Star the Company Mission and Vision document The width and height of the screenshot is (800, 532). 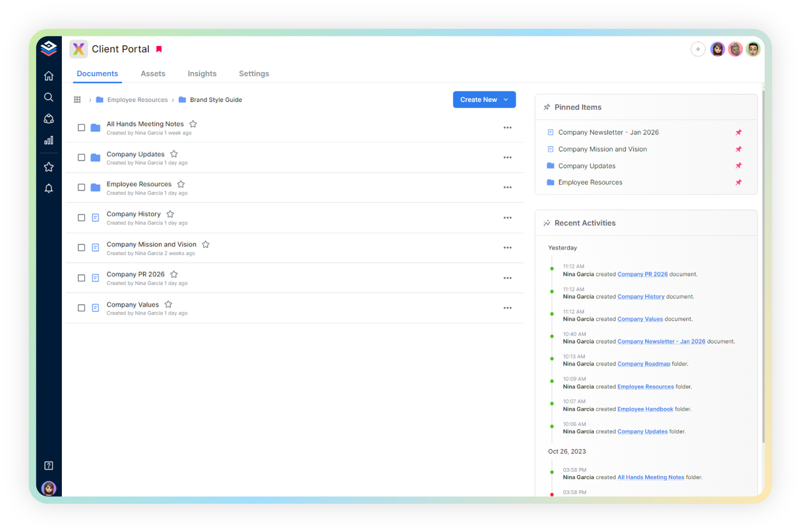click(205, 244)
